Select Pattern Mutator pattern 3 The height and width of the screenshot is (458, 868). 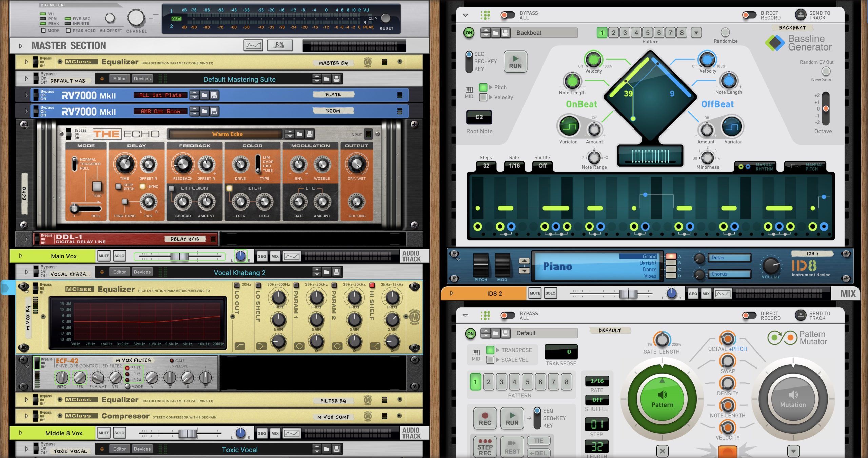(501, 382)
